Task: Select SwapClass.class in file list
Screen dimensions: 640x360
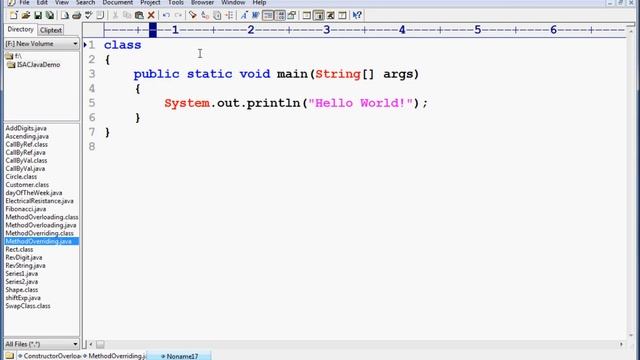Action: (x=28, y=306)
